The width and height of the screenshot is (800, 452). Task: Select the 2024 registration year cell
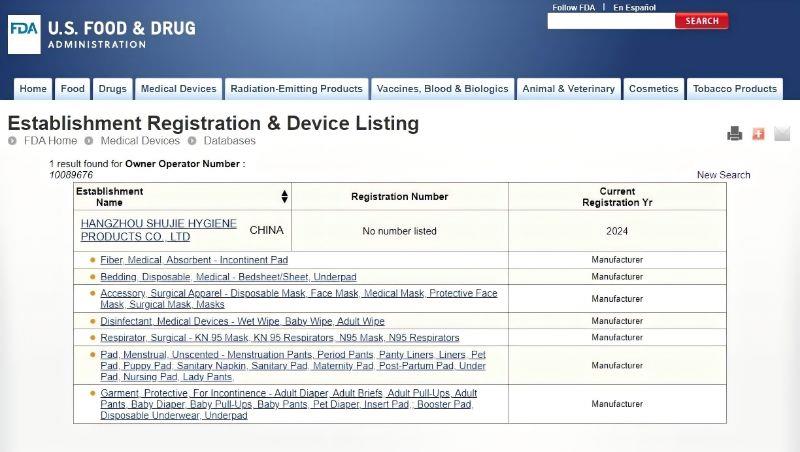(x=617, y=231)
